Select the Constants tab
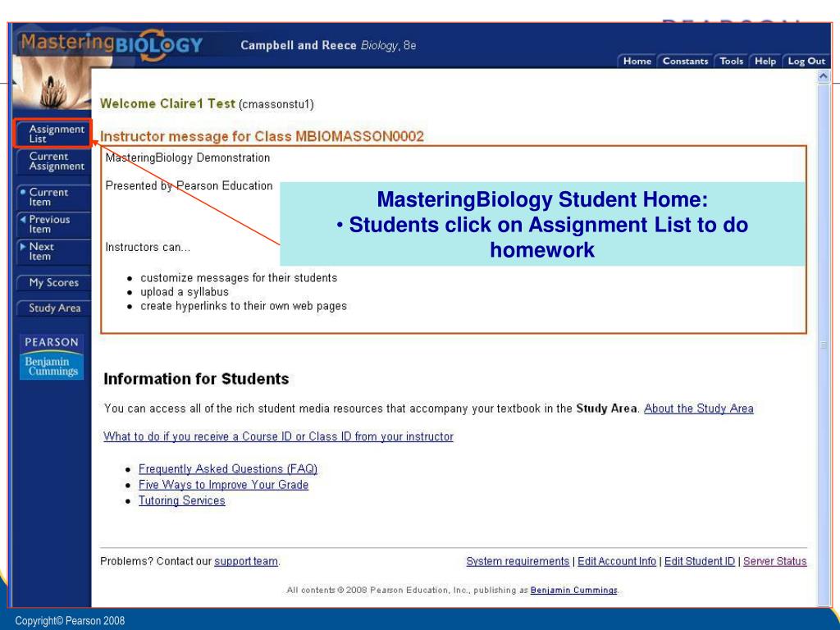 coord(685,61)
